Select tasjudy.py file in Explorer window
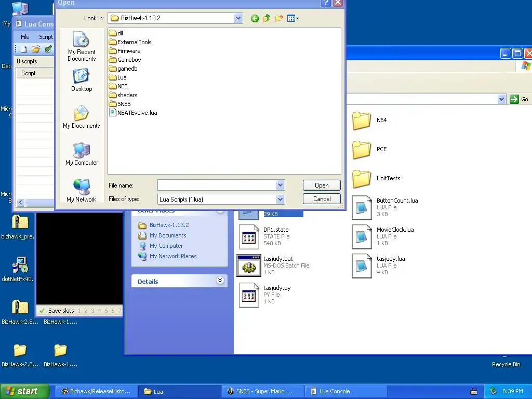The image size is (532, 399). [265, 295]
